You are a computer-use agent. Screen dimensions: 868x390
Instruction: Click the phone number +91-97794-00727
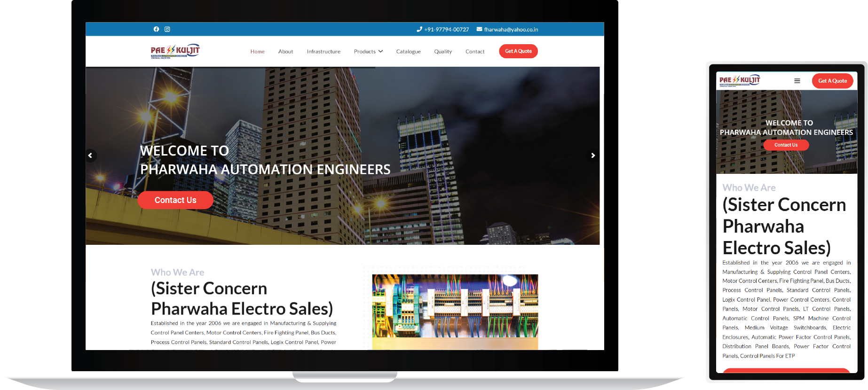click(447, 30)
